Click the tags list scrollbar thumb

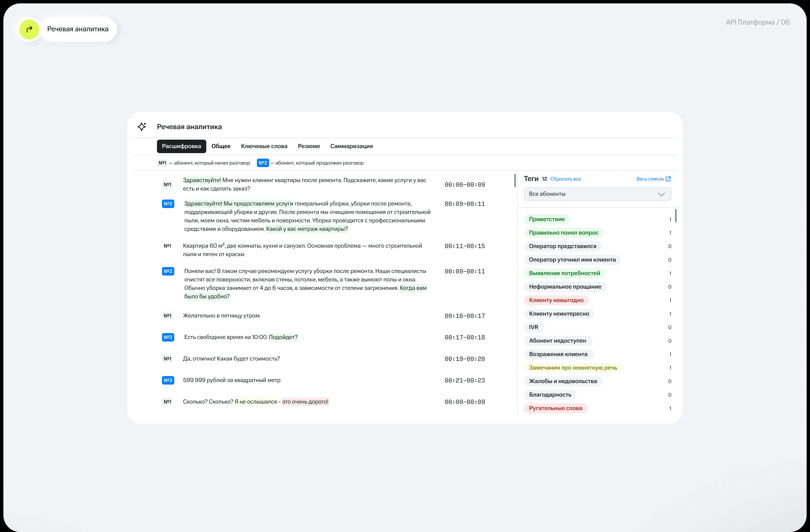tap(676, 216)
